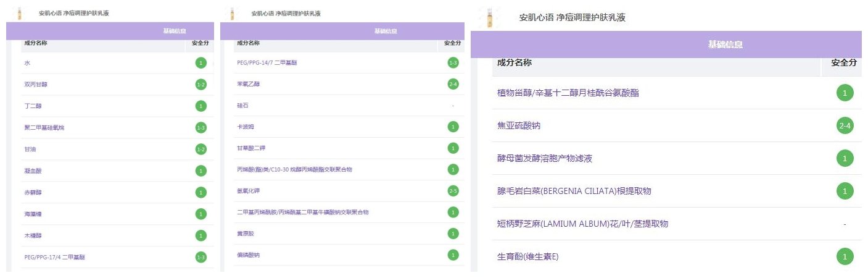Click the safety badge in the 凝血酸 row
This screenshot has width=868, height=278.
click(200, 171)
